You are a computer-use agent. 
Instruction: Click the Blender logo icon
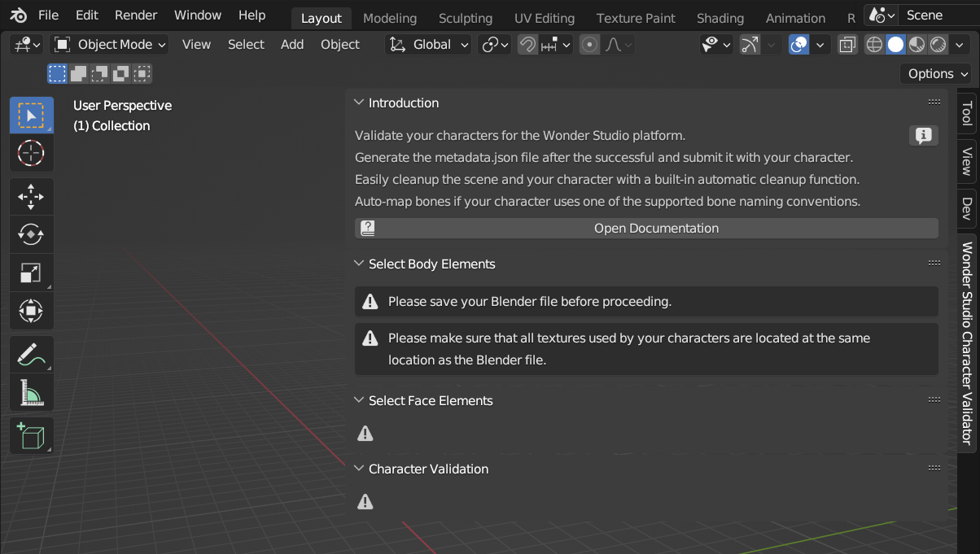(19, 15)
